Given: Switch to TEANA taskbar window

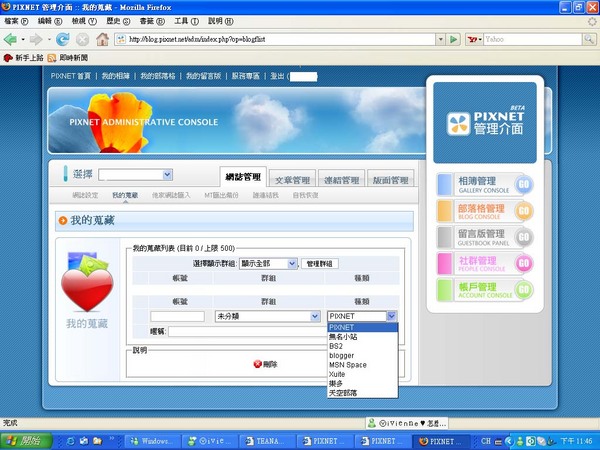Looking at the screenshot, I should pos(267,441).
